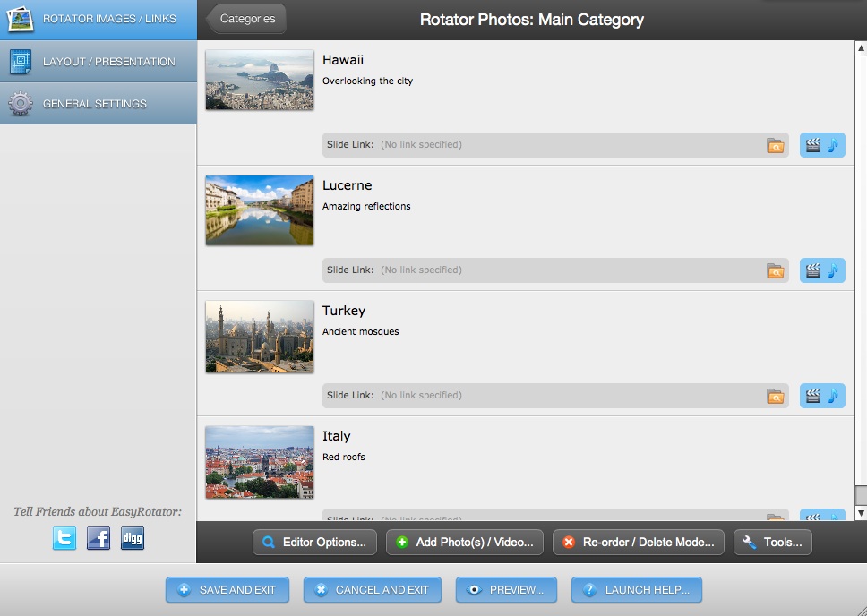Edit the 'Overlooking the city' description
The height and width of the screenshot is (616, 867).
tap(368, 81)
